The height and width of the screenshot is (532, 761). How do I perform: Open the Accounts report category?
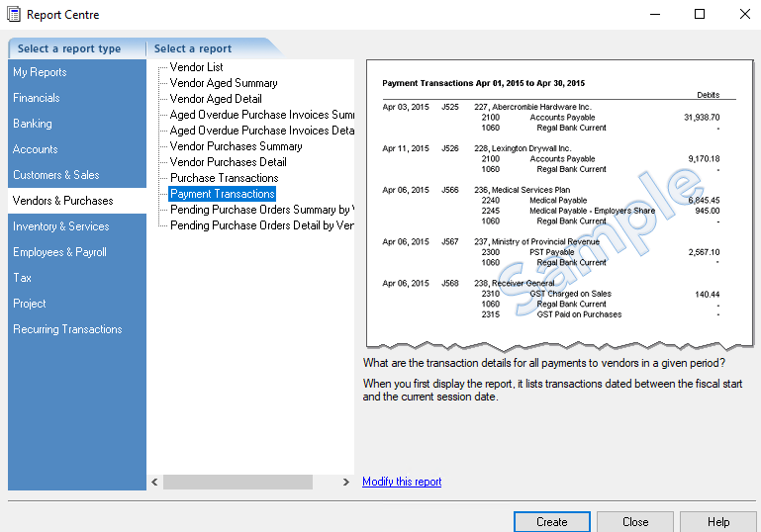[x=36, y=149]
